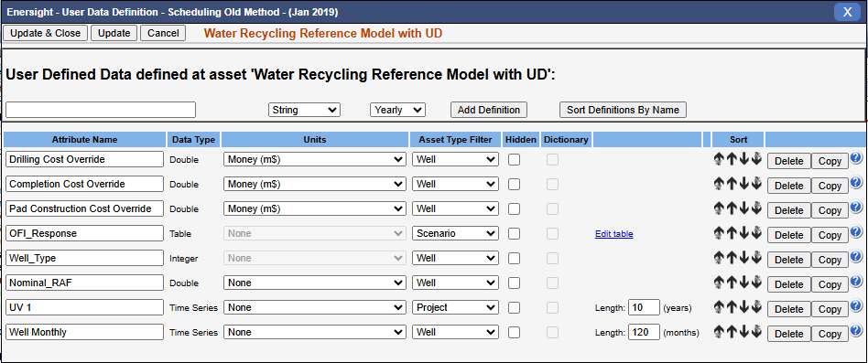Open the String data type dropdown
Image resolution: width=868 pixels, height=363 pixels.
pos(305,110)
